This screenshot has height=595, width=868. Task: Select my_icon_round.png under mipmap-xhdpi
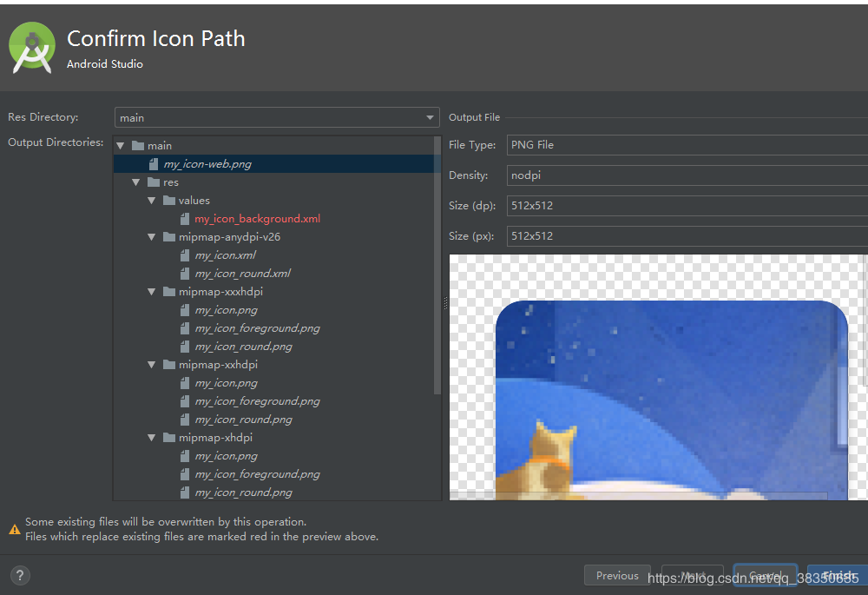(x=244, y=493)
